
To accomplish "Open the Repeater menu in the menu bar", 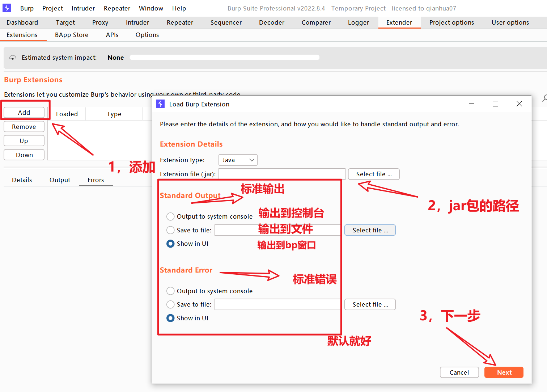I will tap(117, 8).
